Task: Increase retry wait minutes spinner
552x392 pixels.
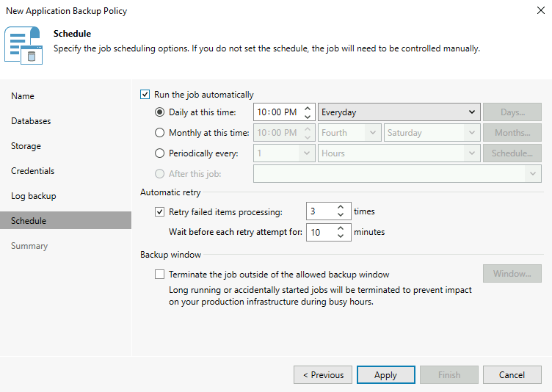Action: tap(341, 228)
